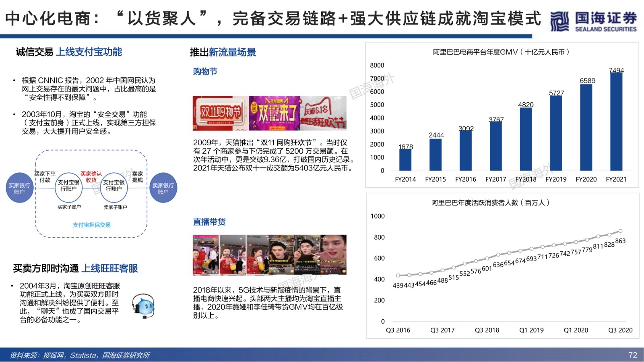Click x-axis label FY2014

(405, 179)
